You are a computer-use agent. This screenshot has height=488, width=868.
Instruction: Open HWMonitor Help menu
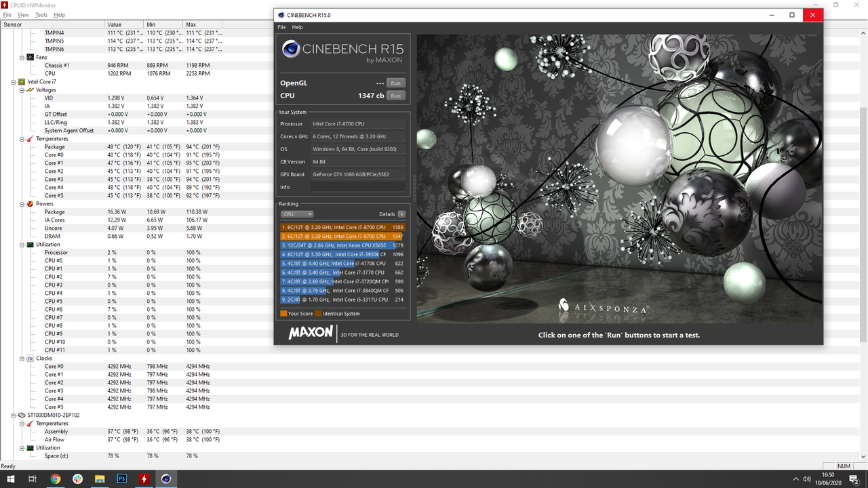[x=59, y=15]
